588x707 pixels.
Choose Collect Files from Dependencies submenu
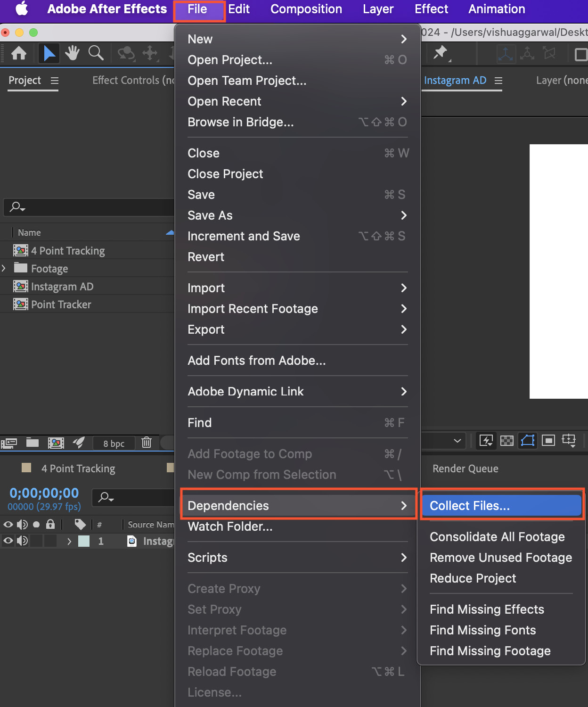(502, 506)
